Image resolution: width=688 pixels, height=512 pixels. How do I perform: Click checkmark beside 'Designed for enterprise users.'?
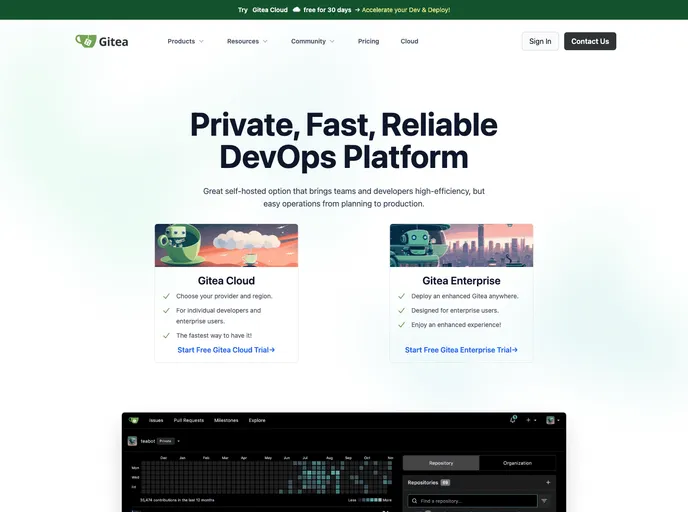401,311
